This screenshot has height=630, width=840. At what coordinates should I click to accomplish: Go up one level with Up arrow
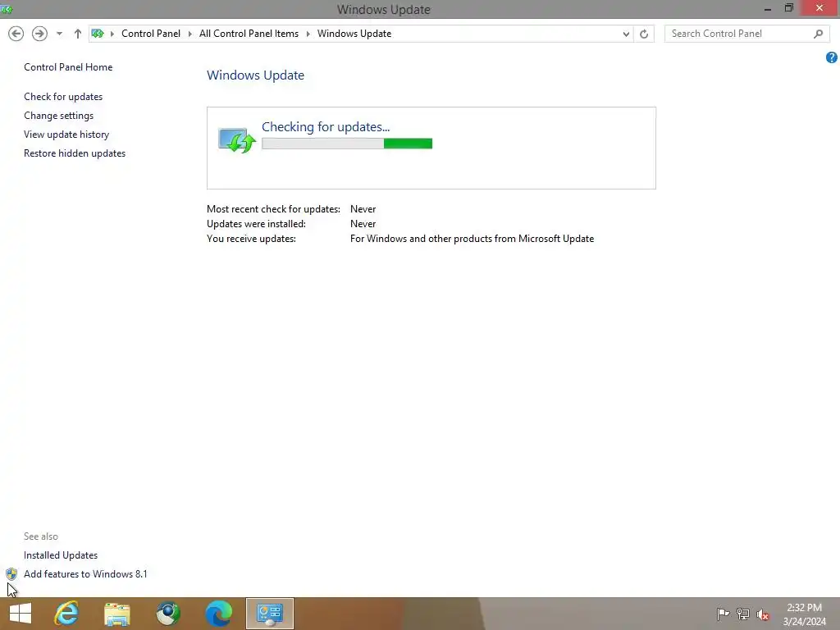(78, 34)
